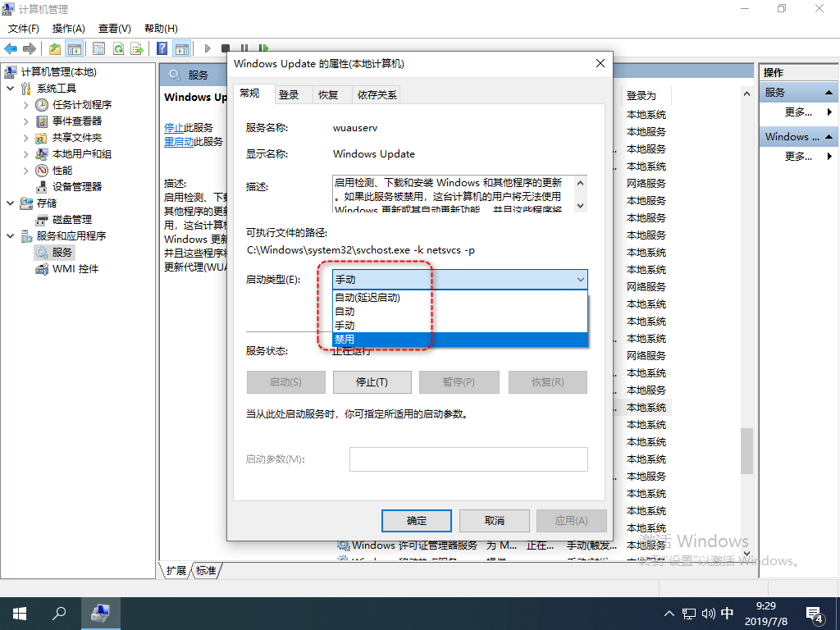840x630 pixels.
Task: Toggle the show/hide console tree icon
Action: (x=74, y=48)
